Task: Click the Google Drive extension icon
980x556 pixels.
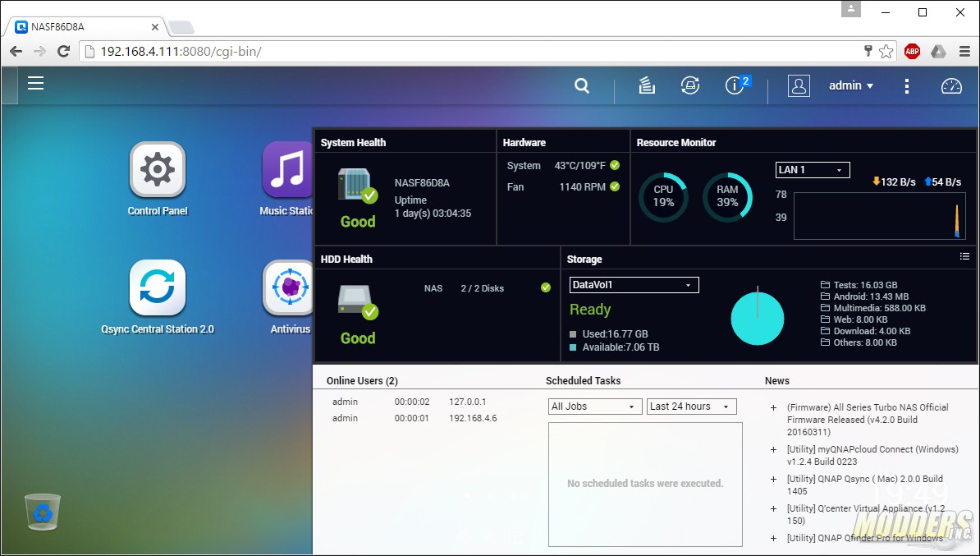Action: (938, 51)
